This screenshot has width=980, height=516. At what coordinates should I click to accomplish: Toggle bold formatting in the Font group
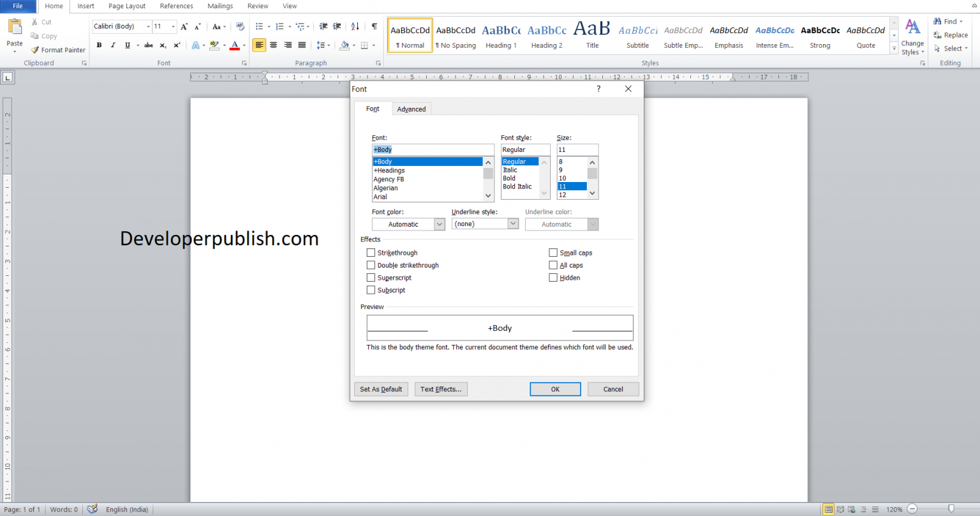coord(99,45)
